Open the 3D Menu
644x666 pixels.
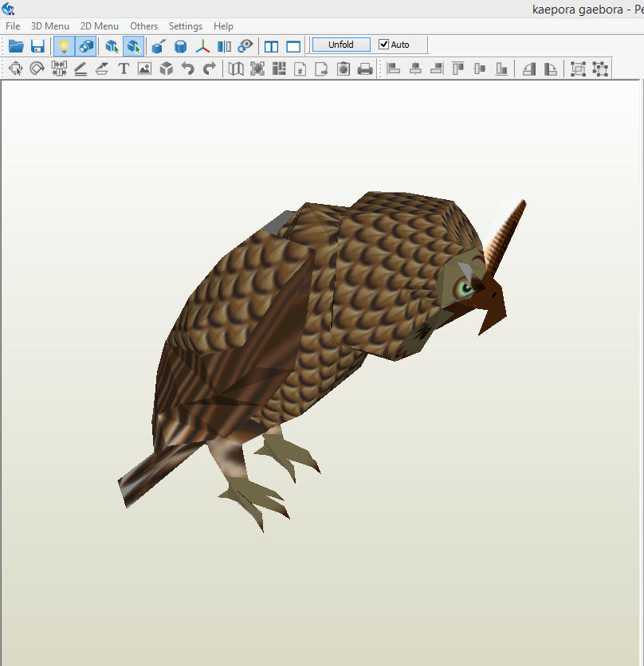click(x=49, y=25)
